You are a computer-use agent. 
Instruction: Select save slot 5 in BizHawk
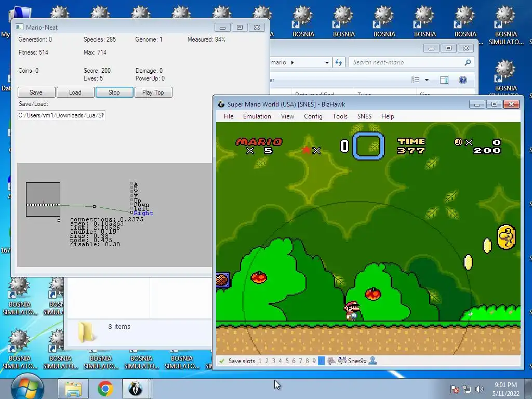click(287, 361)
